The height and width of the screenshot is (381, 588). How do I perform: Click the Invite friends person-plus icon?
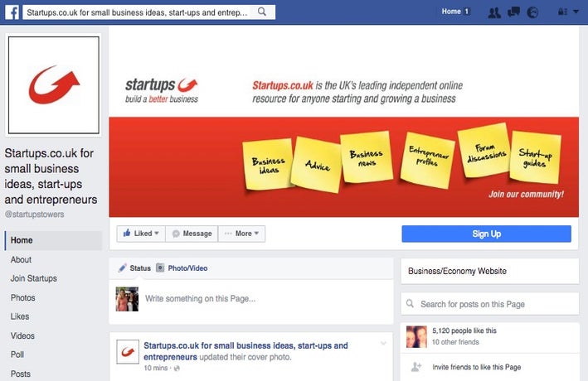click(416, 367)
